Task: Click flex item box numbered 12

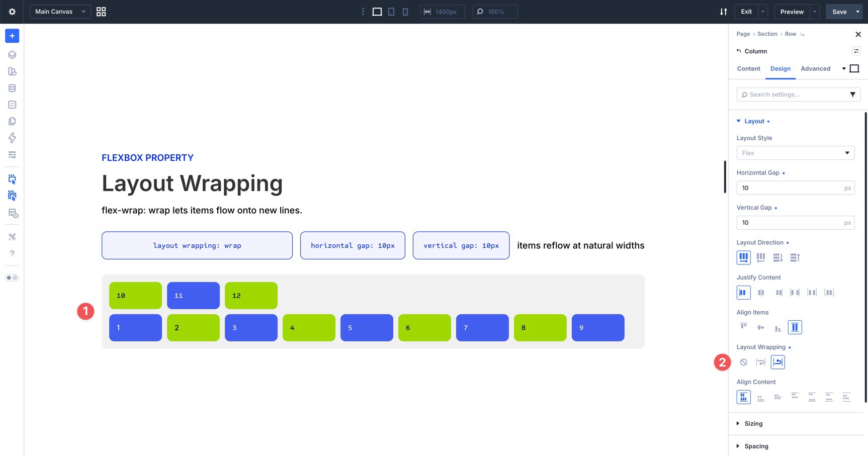Action: coord(251,296)
